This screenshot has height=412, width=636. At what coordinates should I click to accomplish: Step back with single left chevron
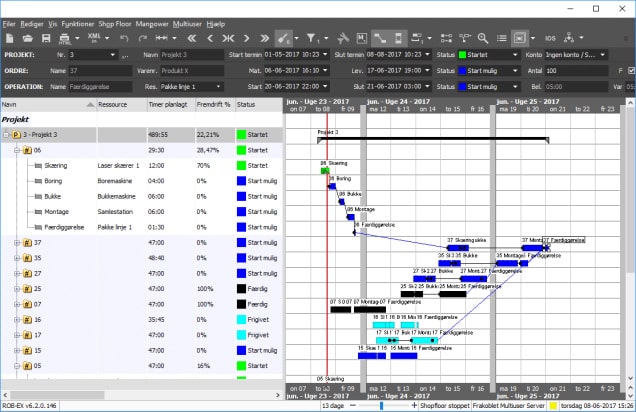tap(210, 38)
